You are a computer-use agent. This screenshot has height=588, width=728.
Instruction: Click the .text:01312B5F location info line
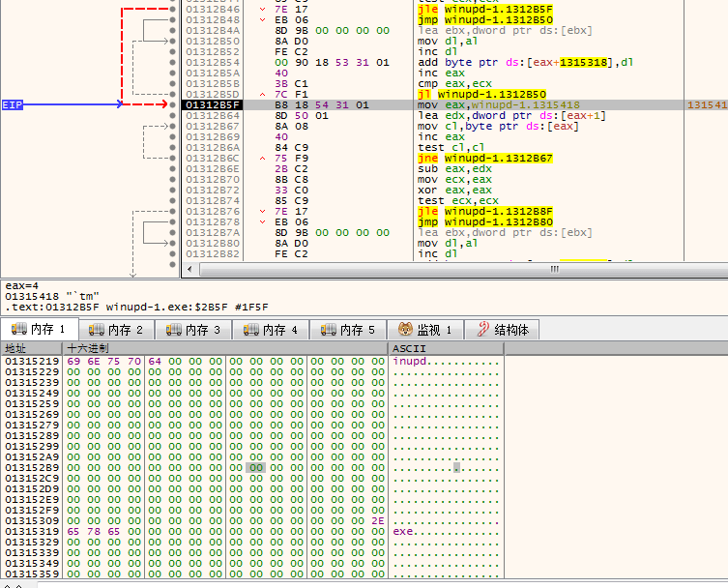(136, 307)
